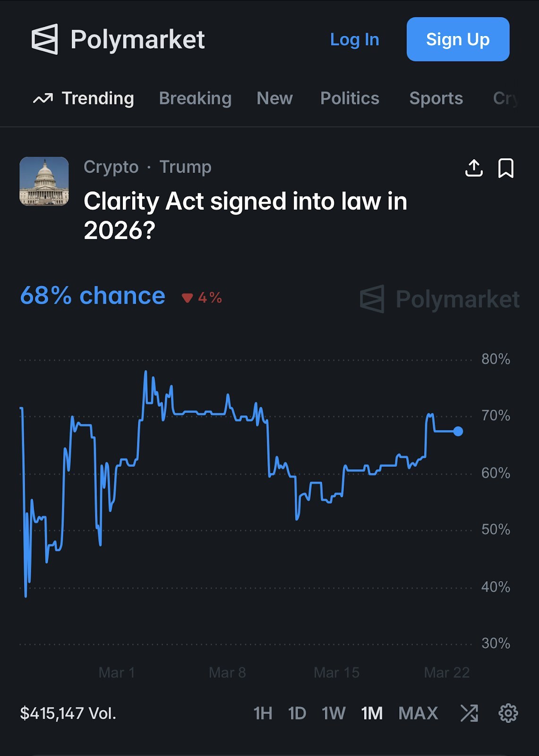The height and width of the screenshot is (756, 539).
Task: Show MAX chart history
Action: [x=418, y=713]
